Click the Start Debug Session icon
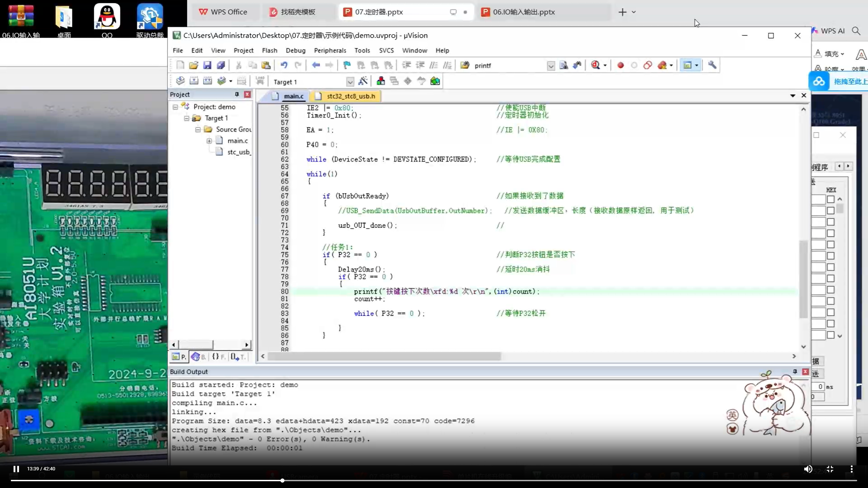 [x=596, y=65]
